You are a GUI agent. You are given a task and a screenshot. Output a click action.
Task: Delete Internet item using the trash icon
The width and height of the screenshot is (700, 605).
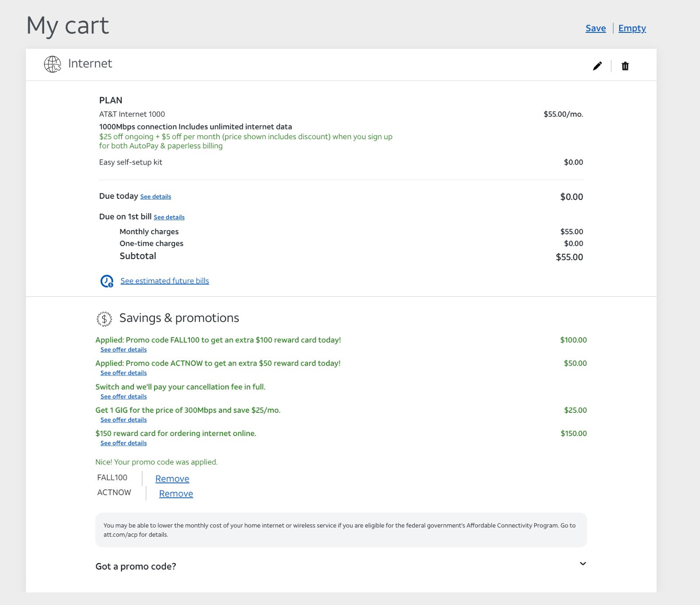625,66
